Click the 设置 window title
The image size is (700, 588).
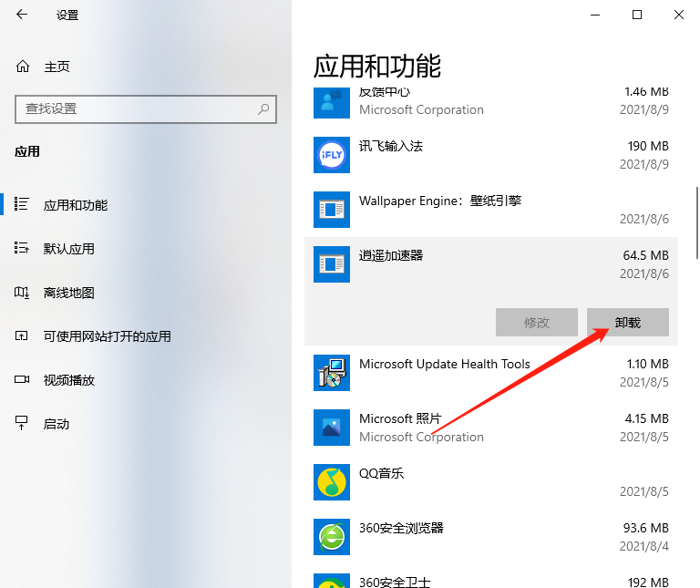[x=67, y=15]
